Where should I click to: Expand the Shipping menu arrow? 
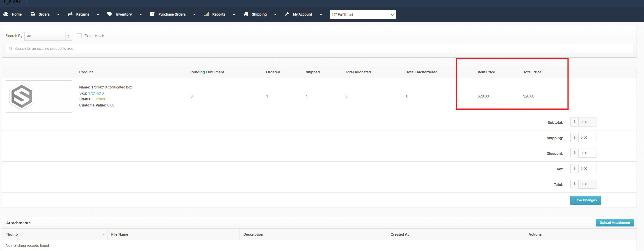pyautogui.click(x=275, y=15)
